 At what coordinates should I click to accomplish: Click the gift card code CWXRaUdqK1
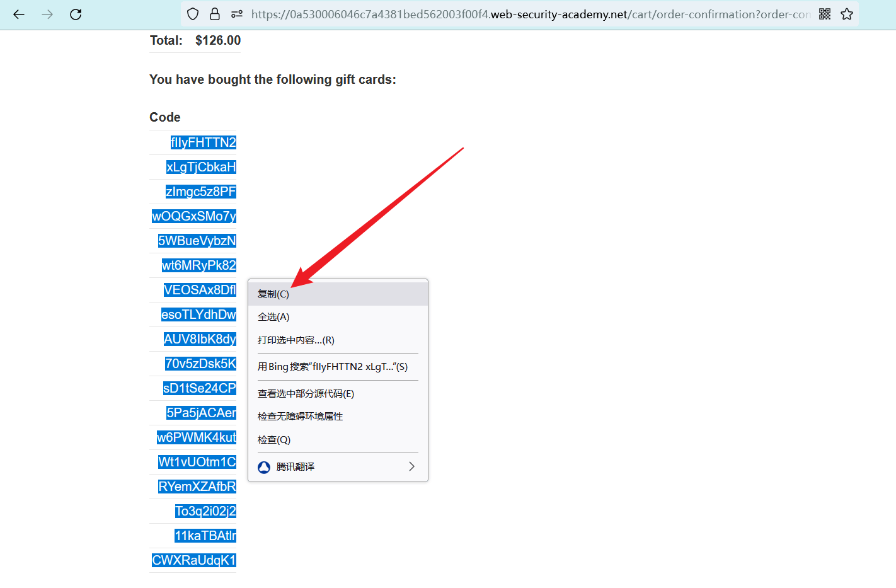194,560
